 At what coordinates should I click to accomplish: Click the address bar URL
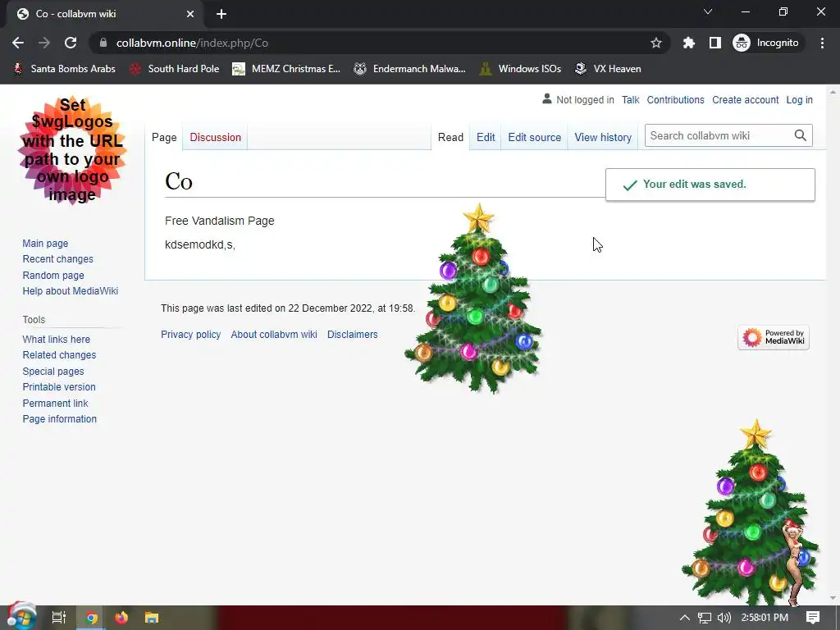point(192,43)
